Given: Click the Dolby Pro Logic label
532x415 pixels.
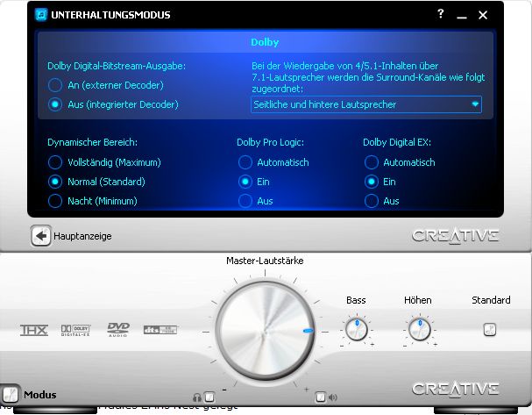Looking at the screenshot, I should pos(270,142).
